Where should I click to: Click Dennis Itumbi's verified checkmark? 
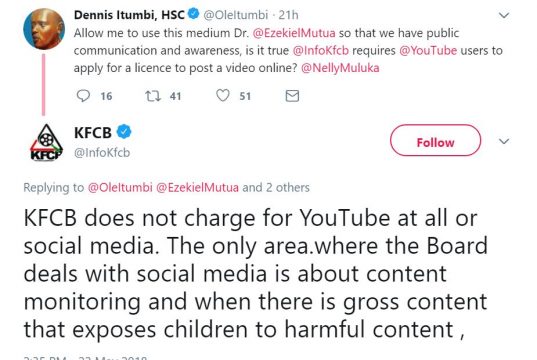[194, 14]
